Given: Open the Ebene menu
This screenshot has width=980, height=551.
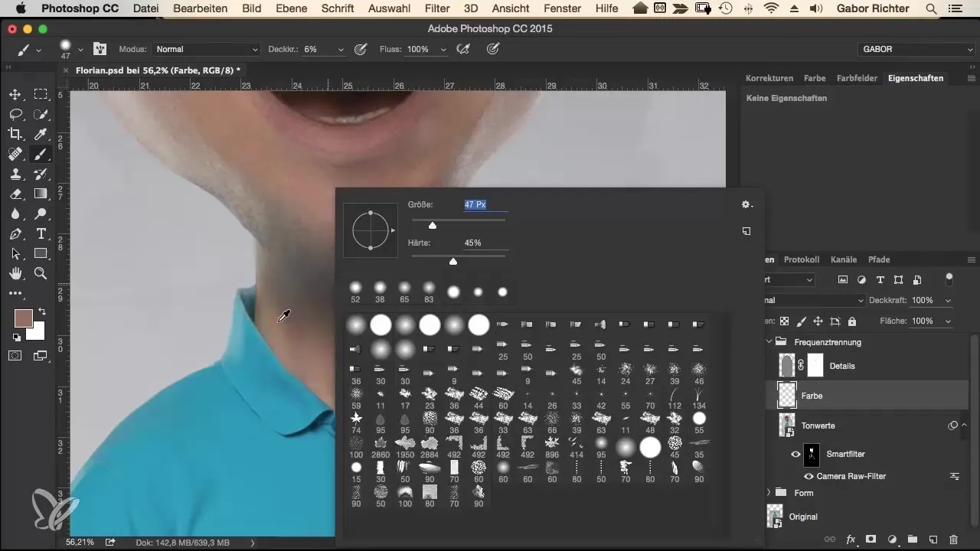Looking at the screenshot, I should 292,8.
